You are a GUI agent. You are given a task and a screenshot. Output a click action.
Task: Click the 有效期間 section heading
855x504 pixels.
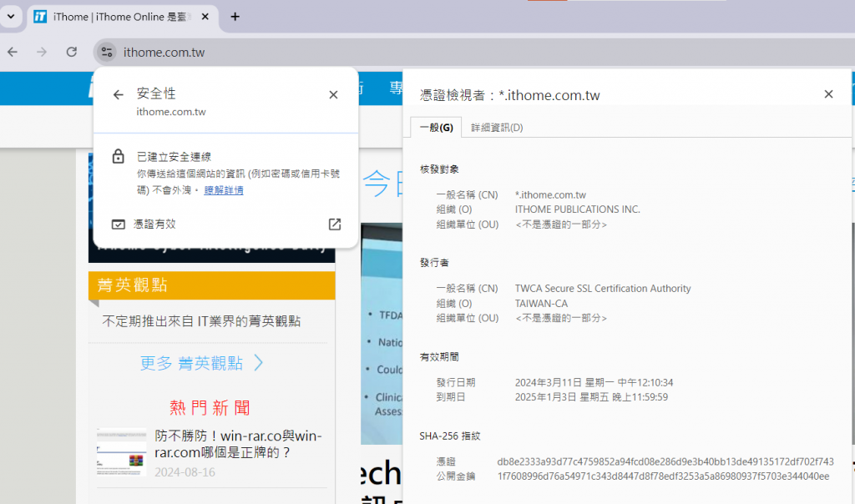439,357
